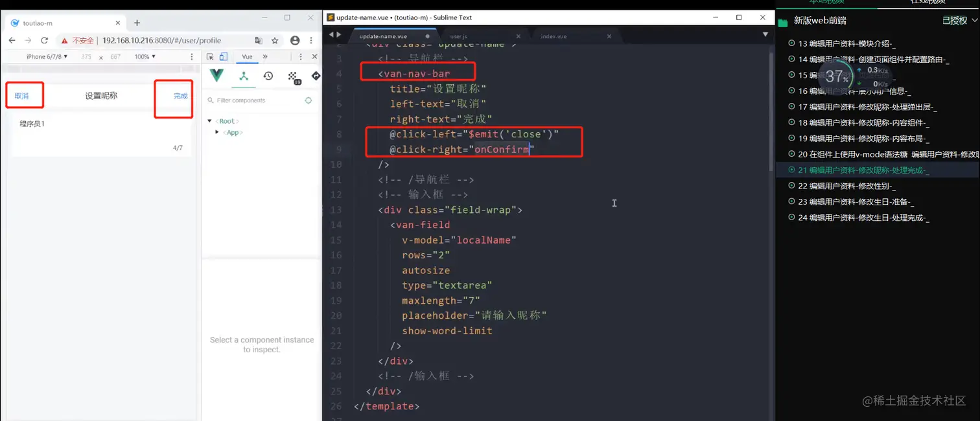The width and height of the screenshot is (980, 421).
Task: Play lesson 17 修改昵称-处理弹出层
Action: 863,107
